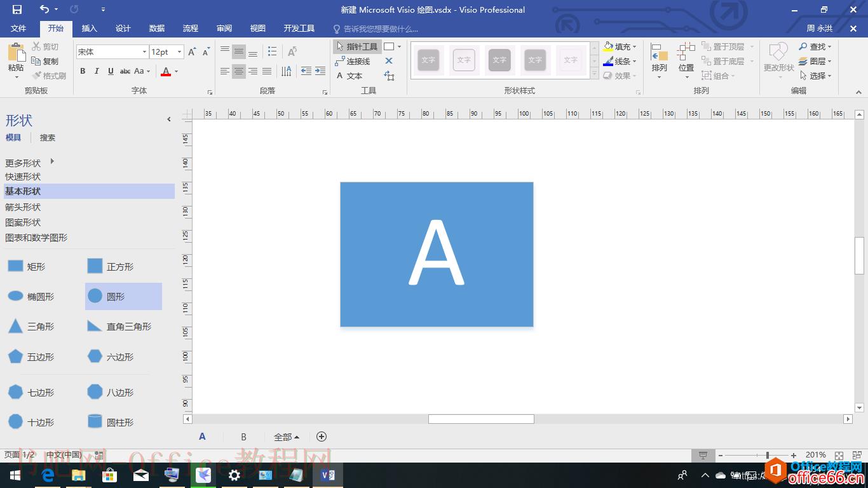The image size is (868, 488).
Task: Click the Paste clipboard icon
Action: tap(17, 53)
